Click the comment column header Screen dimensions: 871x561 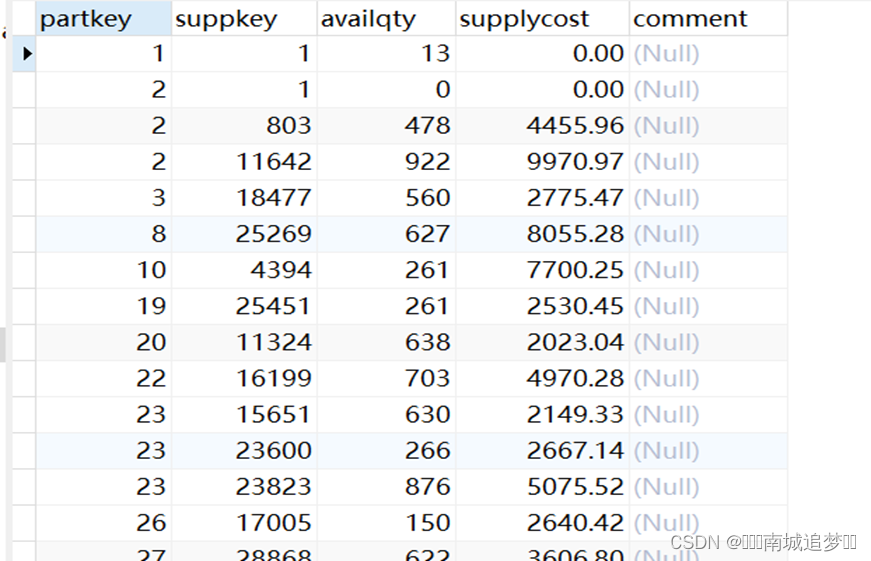[x=708, y=19]
